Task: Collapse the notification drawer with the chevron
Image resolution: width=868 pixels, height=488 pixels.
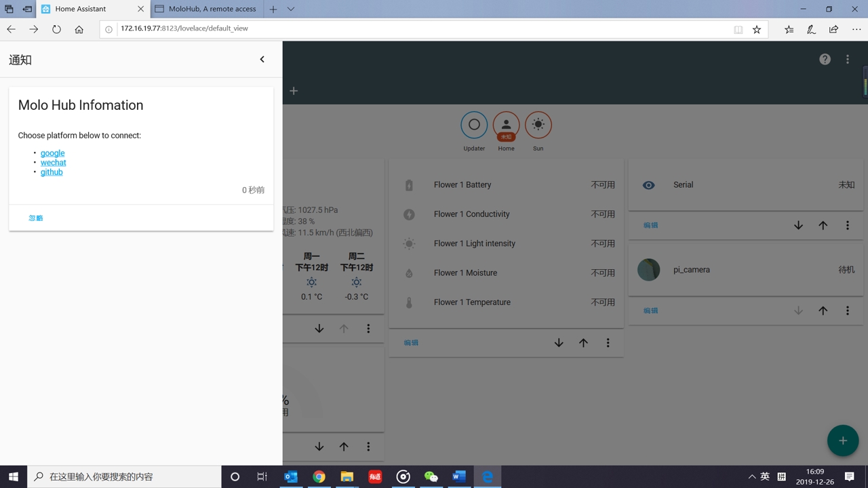Action: 262,59
